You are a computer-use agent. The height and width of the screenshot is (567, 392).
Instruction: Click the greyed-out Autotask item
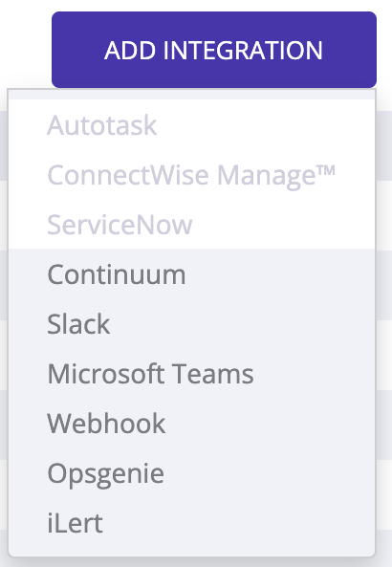[x=191, y=125]
